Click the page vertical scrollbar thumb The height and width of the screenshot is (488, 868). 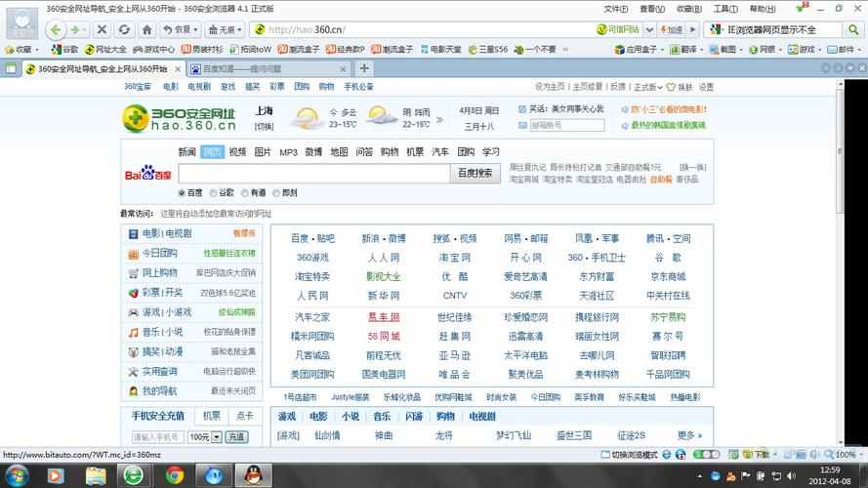[840, 150]
